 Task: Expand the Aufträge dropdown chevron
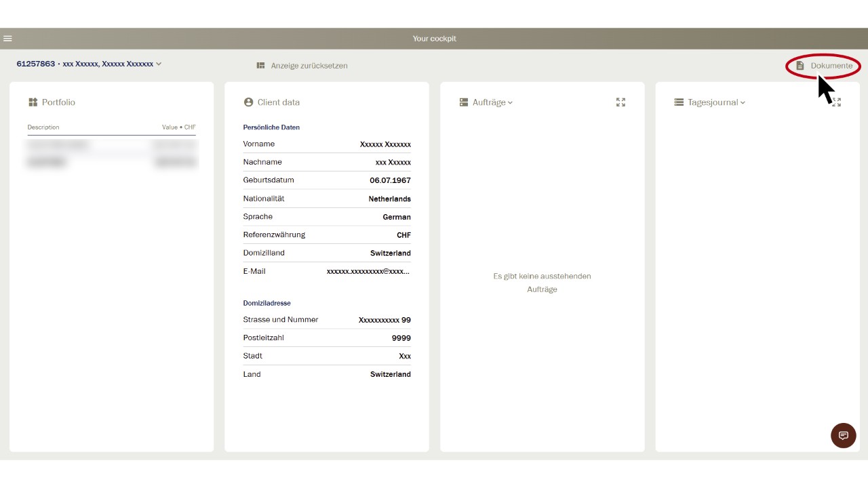510,103
